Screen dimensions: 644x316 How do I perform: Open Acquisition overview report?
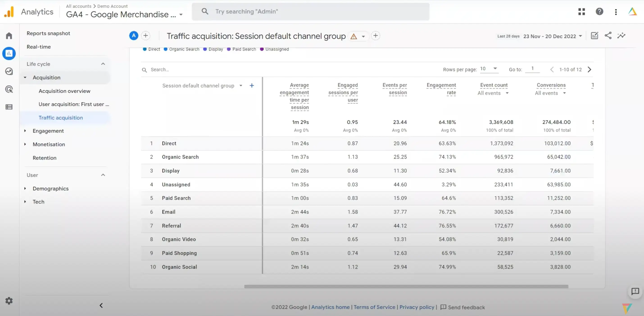pyautogui.click(x=64, y=91)
